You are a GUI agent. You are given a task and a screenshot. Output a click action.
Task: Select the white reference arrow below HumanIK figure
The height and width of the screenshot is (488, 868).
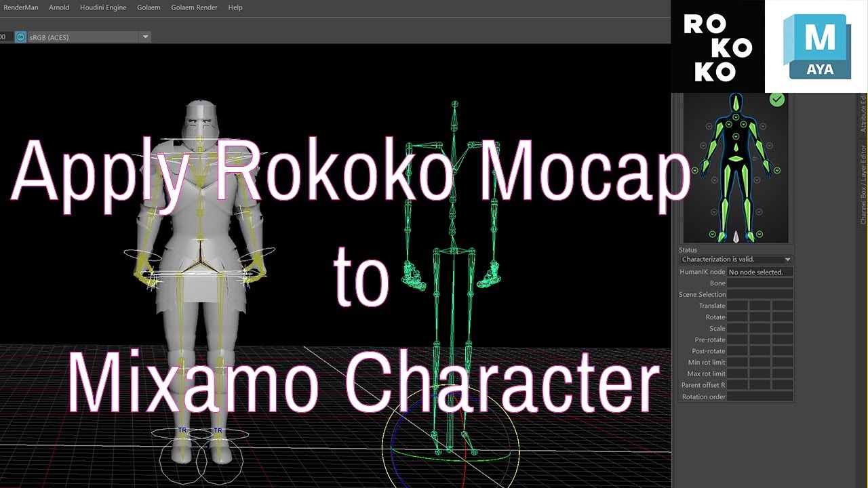tap(736, 237)
